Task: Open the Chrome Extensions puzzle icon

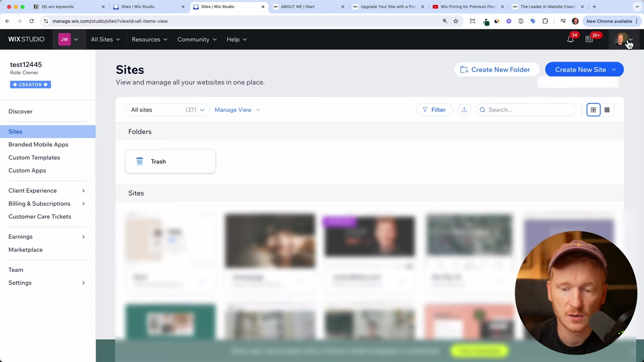Action: 545,21
